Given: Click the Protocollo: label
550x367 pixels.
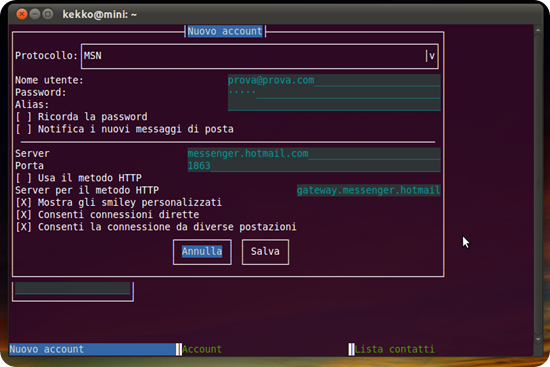Looking at the screenshot, I should tap(46, 56).
